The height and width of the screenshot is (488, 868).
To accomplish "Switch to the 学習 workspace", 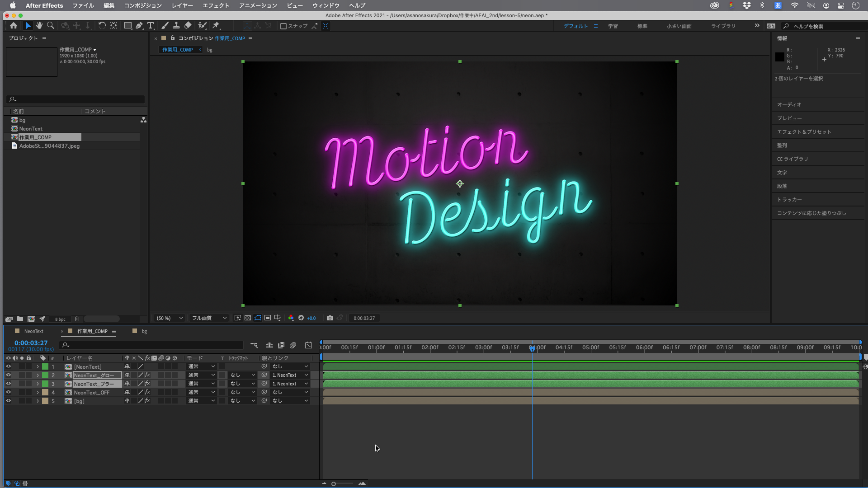I will [613, 26].
